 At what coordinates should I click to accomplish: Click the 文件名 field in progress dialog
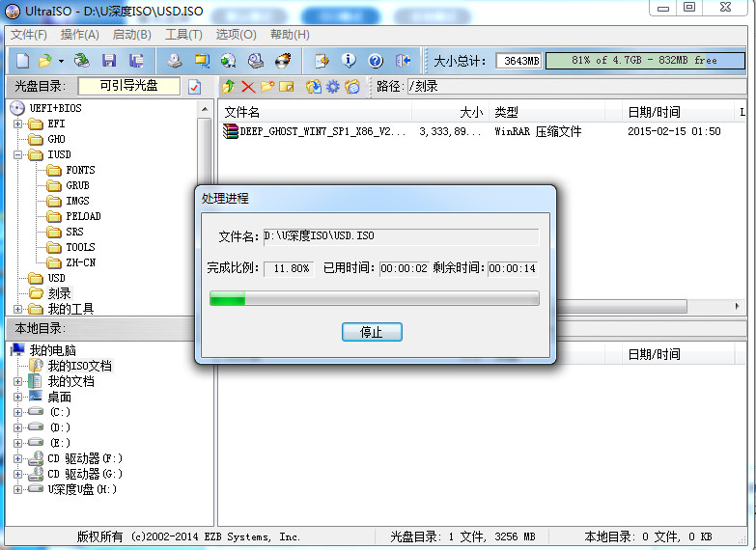(x=401, y=236)
